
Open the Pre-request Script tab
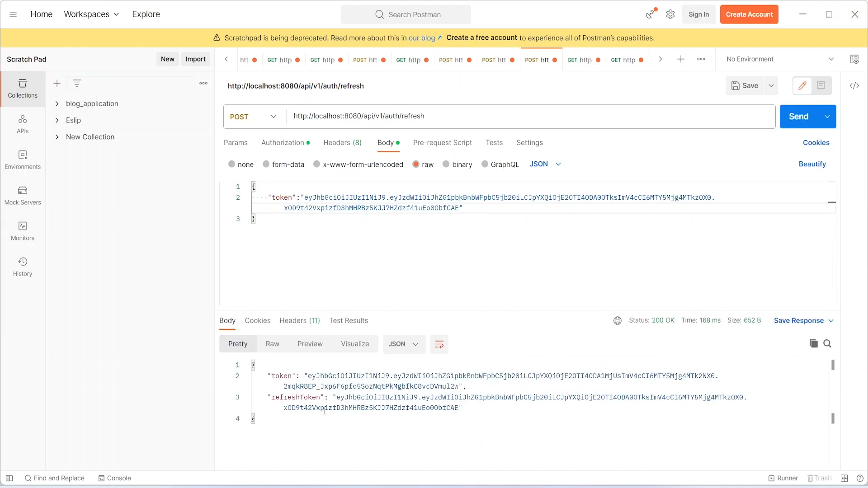pyautogui.click(x=442, y=143)
